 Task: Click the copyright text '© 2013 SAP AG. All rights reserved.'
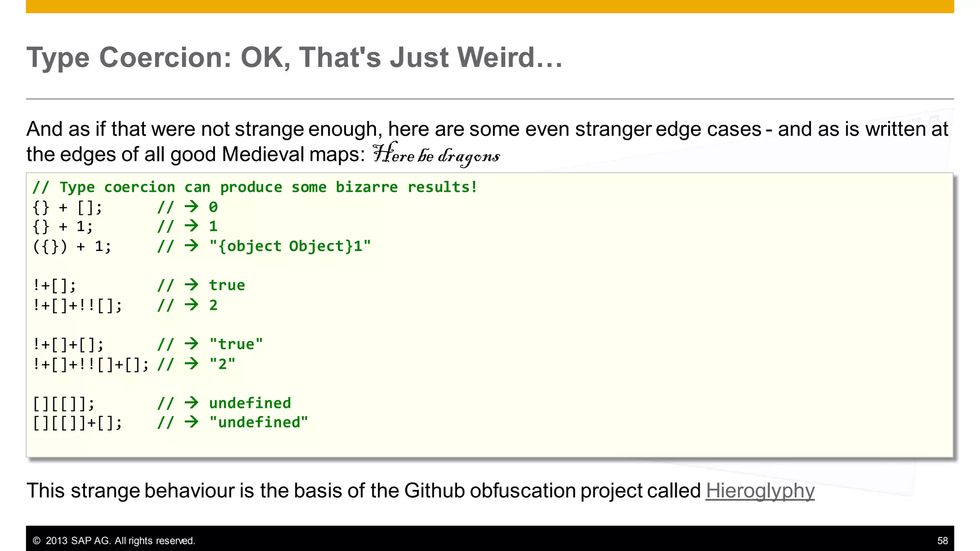pyautogui.click(x=114, y=541)
